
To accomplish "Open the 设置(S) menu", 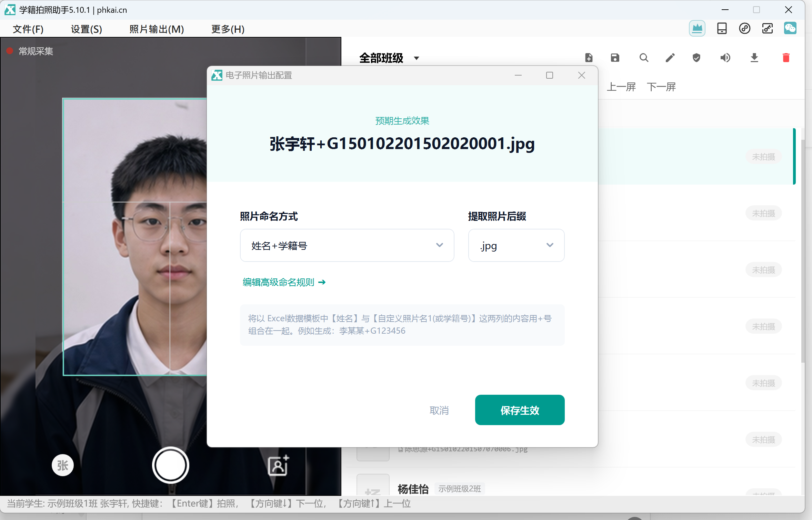I will 86,29.
